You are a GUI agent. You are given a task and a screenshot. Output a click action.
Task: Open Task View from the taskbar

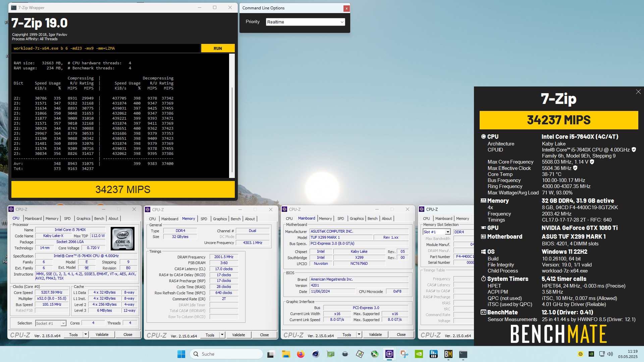pyautogui.click(x=271, y=354)
